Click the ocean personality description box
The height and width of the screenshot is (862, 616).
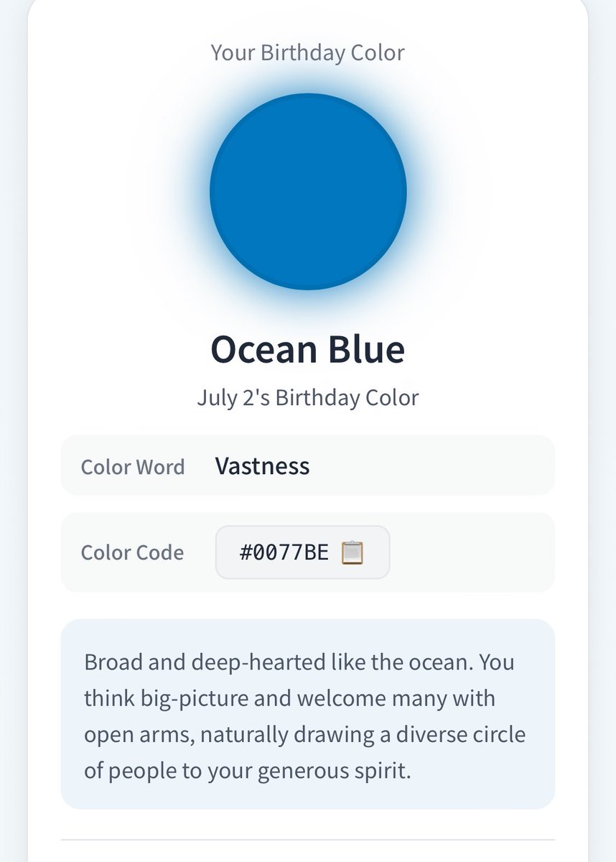pyautogui.click(x=308, y=714)
